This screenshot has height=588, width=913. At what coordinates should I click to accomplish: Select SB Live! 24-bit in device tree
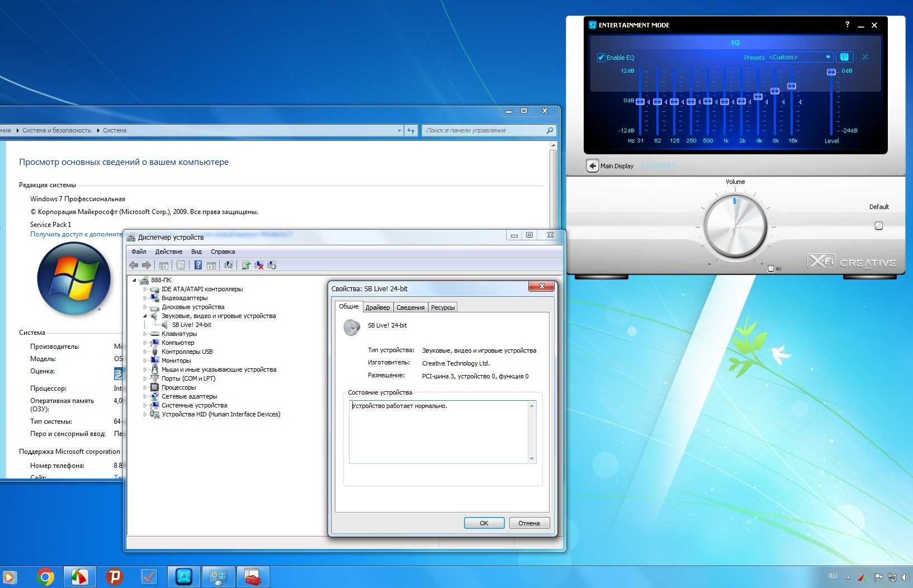pyautogui.click(x=192, y=325)
